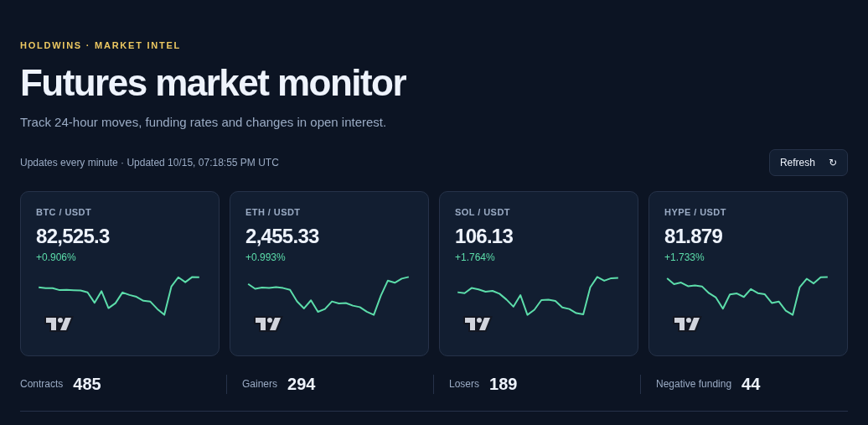Click the BTC price 82,525.3

point(73,236)
